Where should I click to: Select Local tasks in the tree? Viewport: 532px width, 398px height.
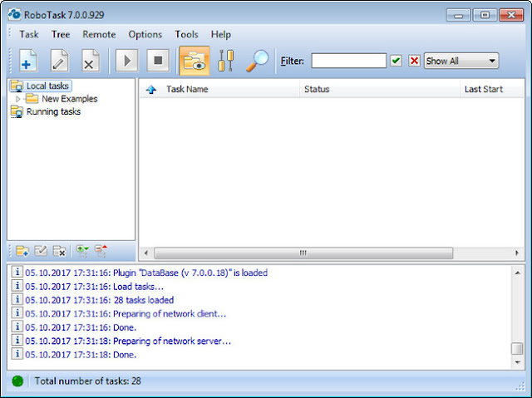(x=47, y=86)
